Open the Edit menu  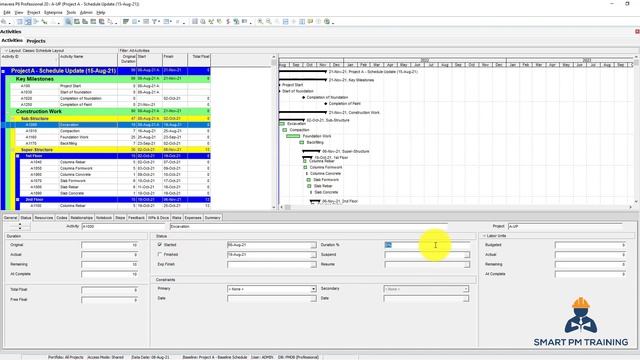(x=7, y=13)
